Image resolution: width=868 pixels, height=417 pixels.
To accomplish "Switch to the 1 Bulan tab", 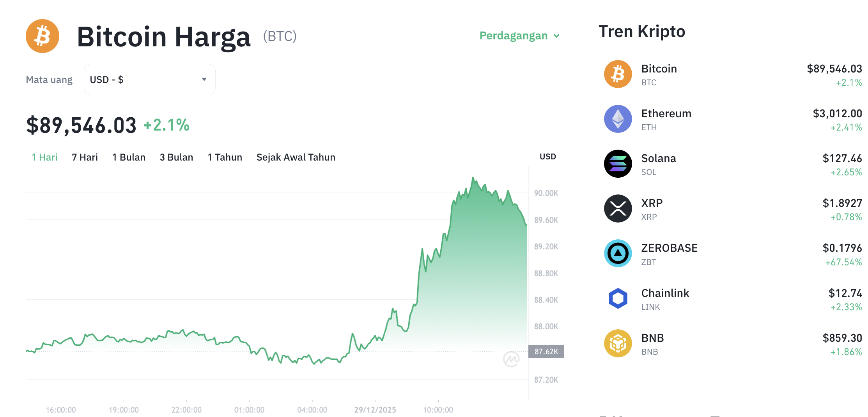I will click(x=129, y=157).
